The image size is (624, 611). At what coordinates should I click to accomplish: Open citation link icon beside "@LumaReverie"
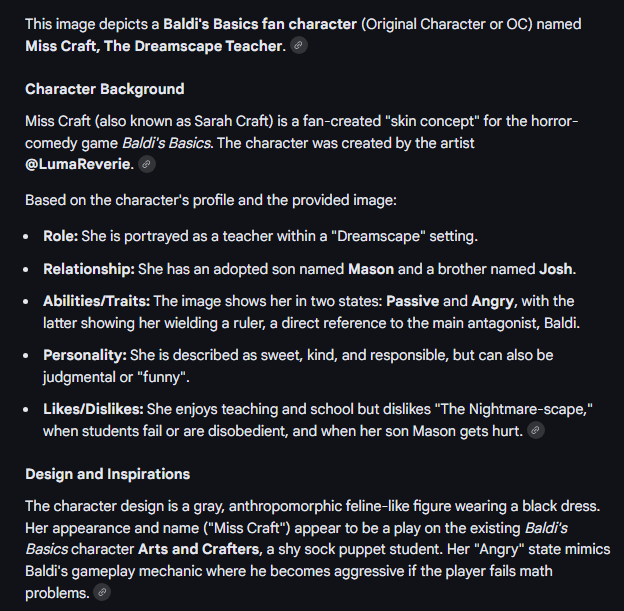(x=147, y=164)
